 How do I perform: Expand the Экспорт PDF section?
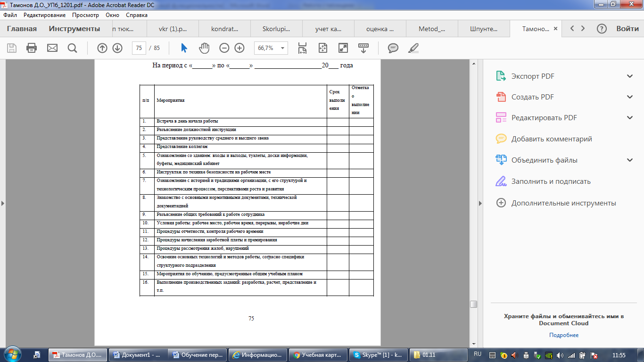[x=630, y=76]
